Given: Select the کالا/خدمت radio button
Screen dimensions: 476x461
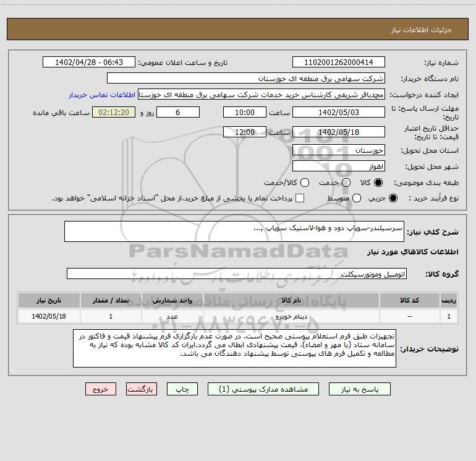Looking at the screenshot, I should pos(305,183).
